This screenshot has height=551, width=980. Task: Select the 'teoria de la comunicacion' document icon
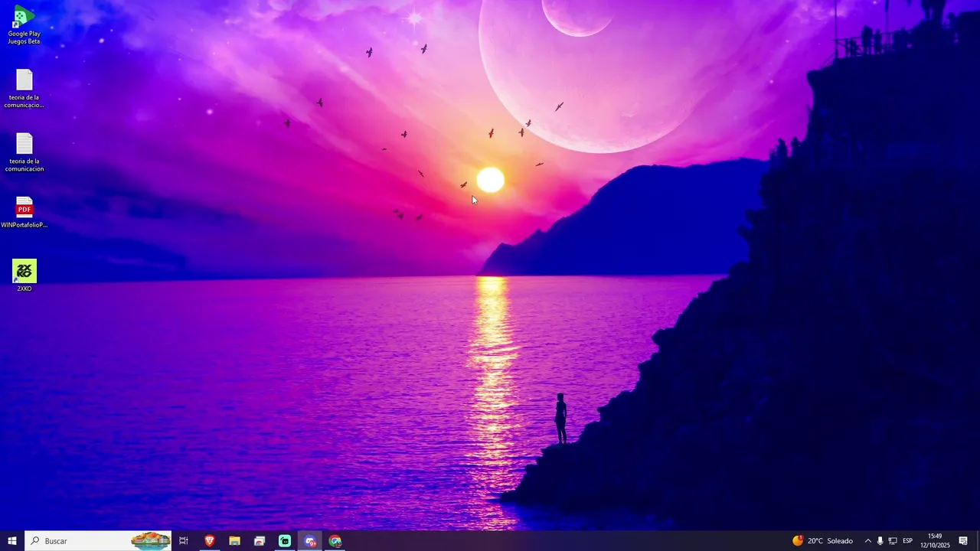tap(24, 152)
